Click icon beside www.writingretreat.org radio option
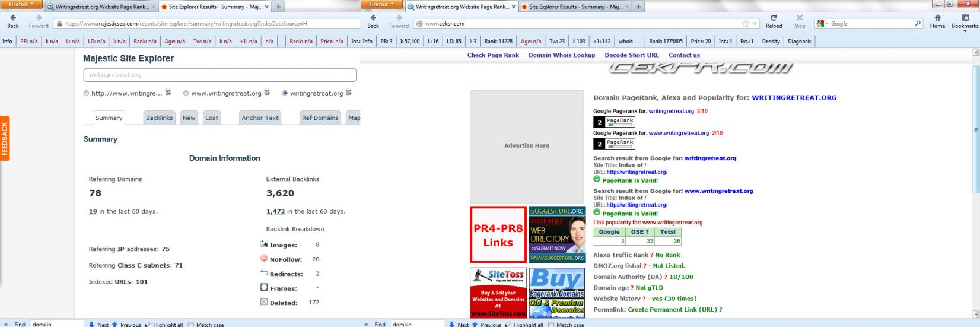980x327 pixels. (x=267, y=93)
